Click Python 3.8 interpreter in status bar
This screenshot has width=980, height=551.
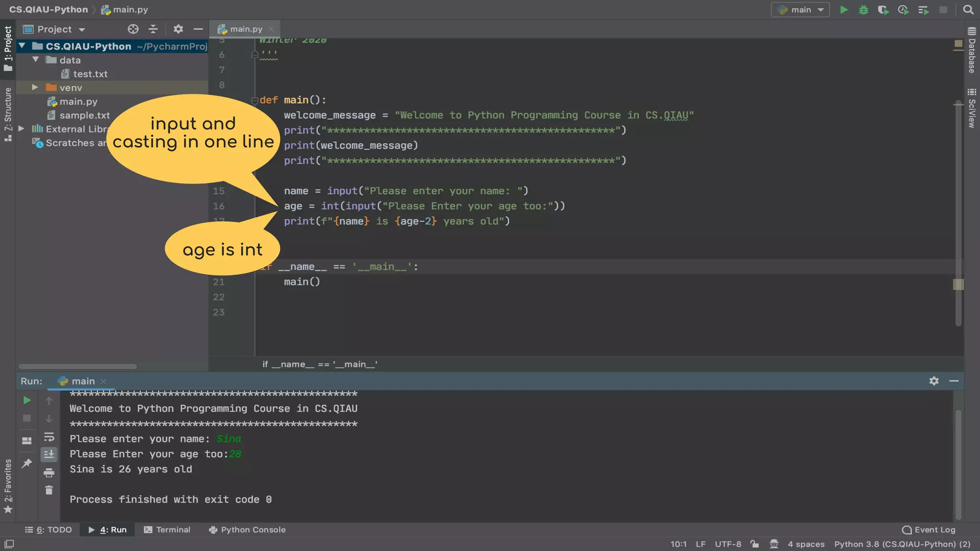click(x=902, y=544)
